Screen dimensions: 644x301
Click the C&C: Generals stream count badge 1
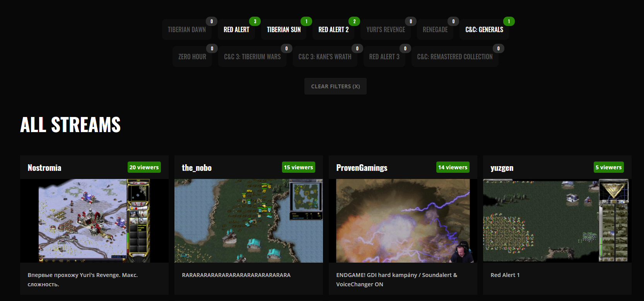tap(509, 21)
